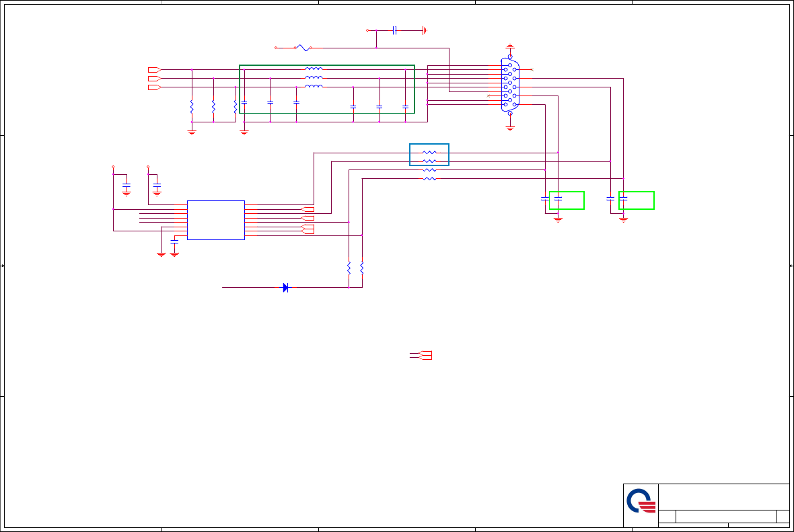Click the no-connect X on the connector's right pin
Viewport: 794px width, 532px height.
(532, 70)
